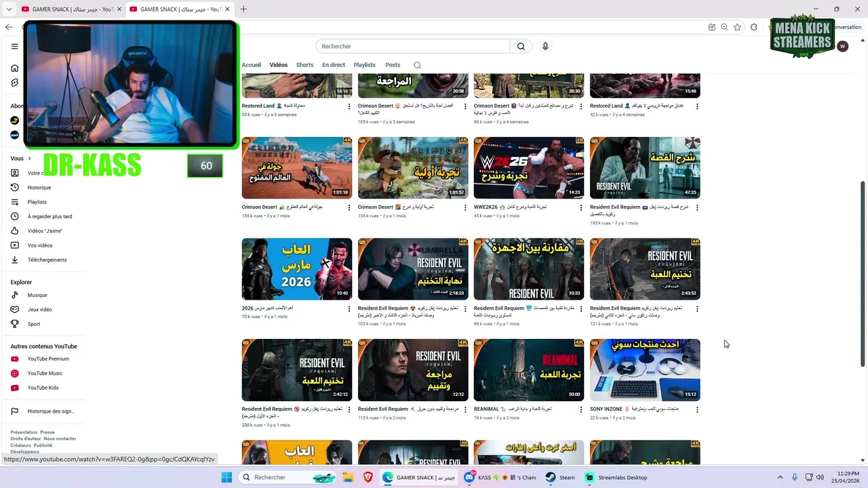Open the YouTube guide hamburger menu

[x=14, y=46]
